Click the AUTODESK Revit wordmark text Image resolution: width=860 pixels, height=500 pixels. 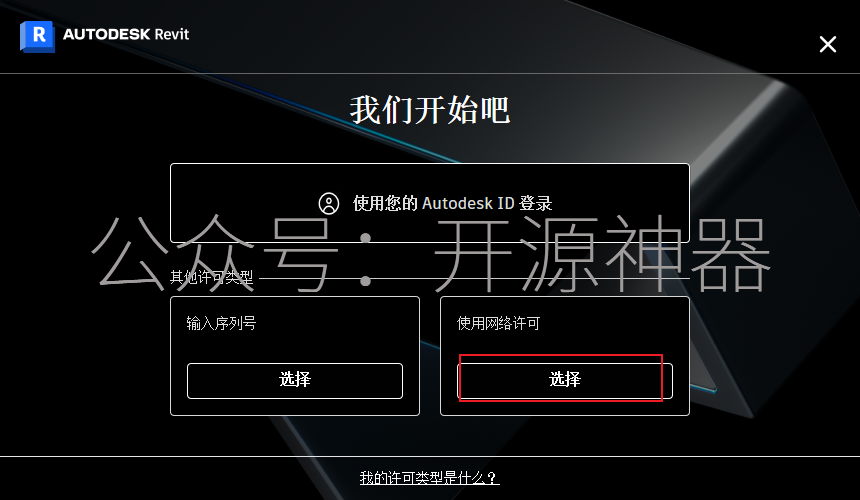pyautogui.click(x=126, y=34)
